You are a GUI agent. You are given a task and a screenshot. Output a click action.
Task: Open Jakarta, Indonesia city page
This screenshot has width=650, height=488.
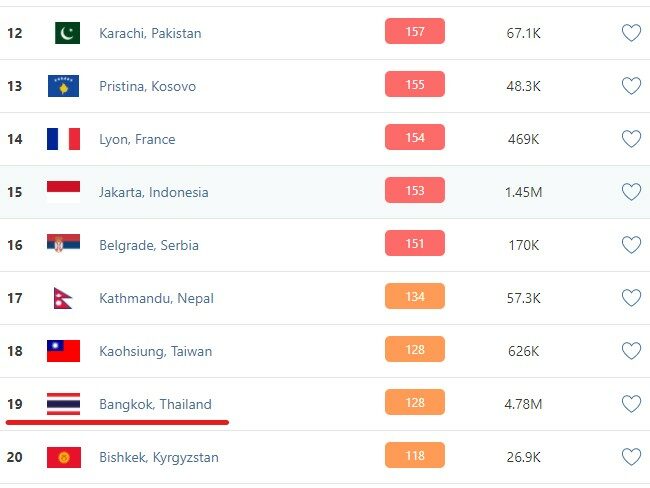point(154,192)
